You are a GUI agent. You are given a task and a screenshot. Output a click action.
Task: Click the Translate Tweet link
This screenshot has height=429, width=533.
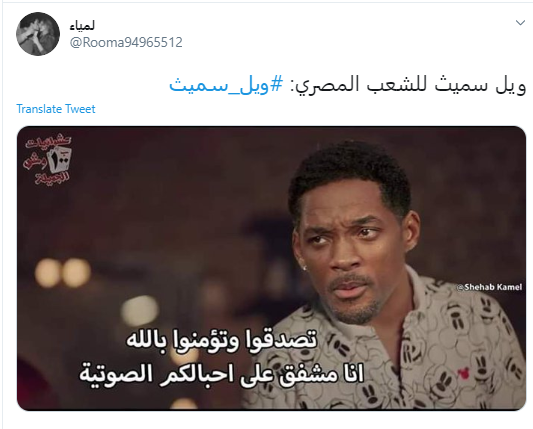[x=56, y=109]
